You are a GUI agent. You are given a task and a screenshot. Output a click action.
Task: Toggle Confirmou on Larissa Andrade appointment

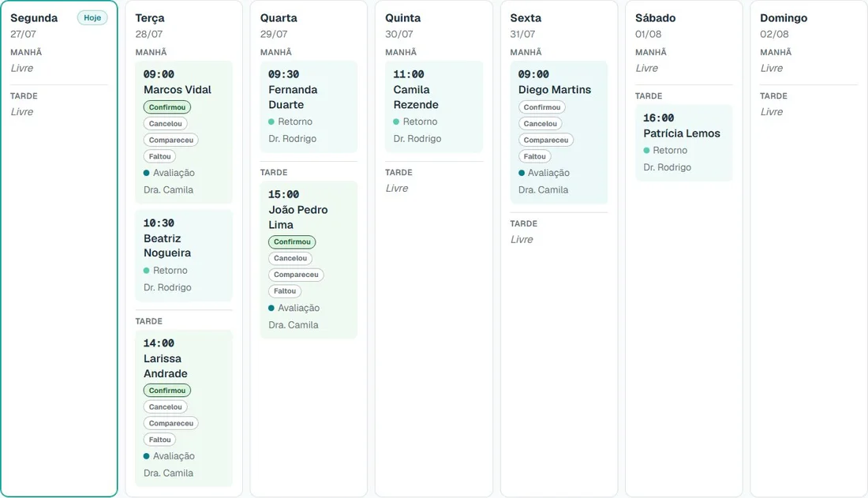tap(167, 390)
